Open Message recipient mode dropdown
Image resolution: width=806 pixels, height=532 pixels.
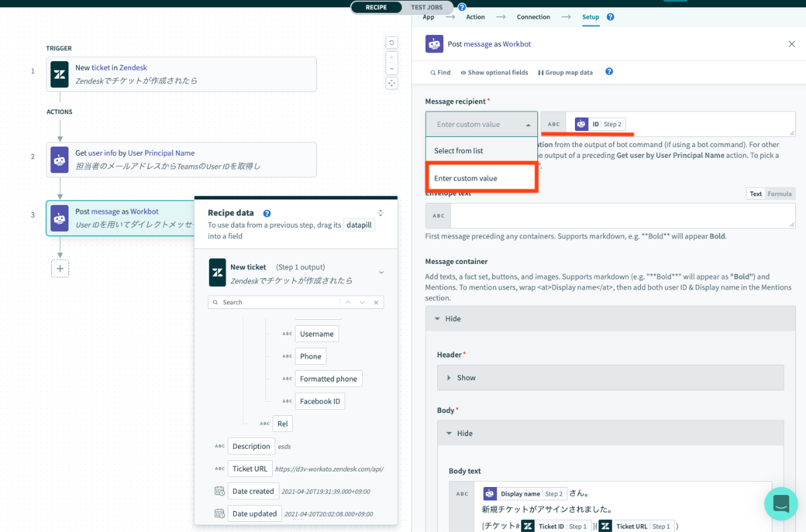(482, 124)
